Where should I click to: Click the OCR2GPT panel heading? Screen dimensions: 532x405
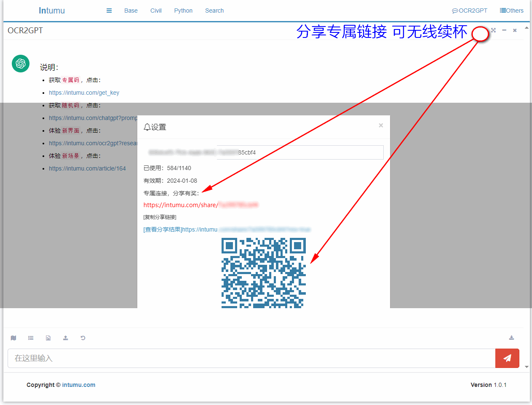(x=25, y=30)
